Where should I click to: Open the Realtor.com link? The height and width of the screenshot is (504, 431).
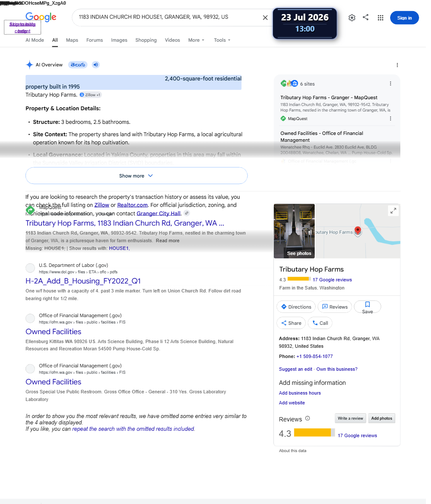pos(132,205)
